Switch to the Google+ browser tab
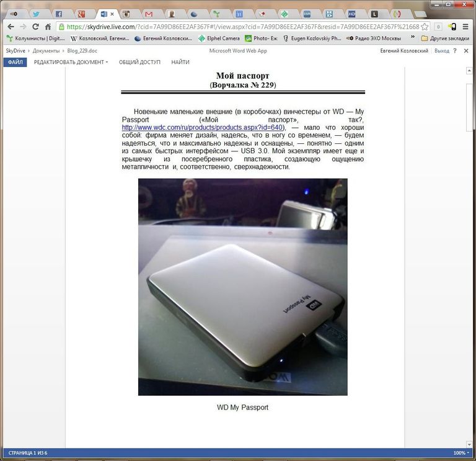Image resolution: width=476 pixels, height=461 pixels. tap(81, 14)
